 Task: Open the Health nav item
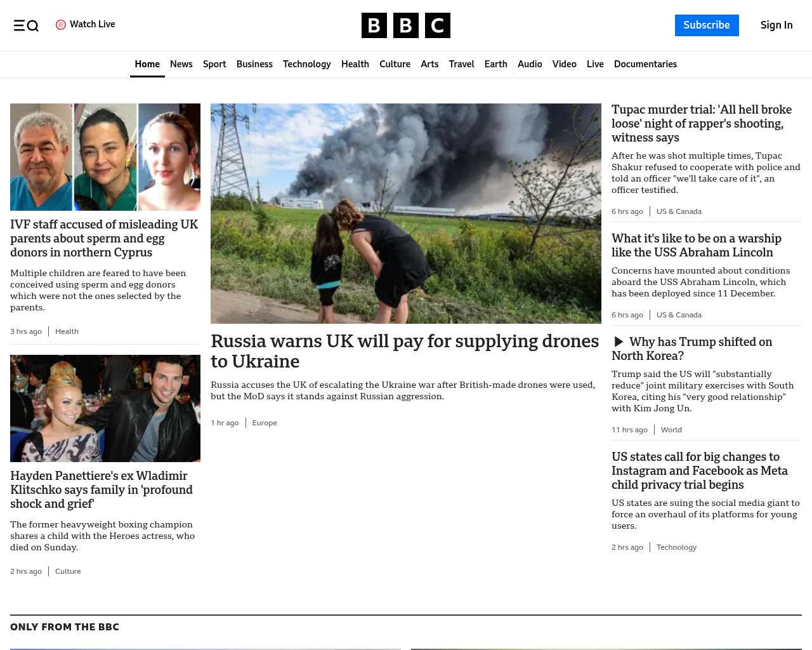point(355,64)
